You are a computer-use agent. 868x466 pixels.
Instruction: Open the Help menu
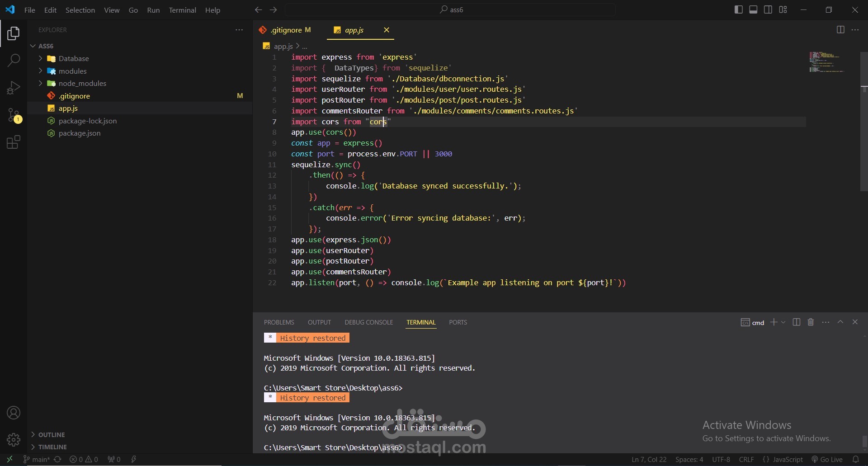click(212, 9)
